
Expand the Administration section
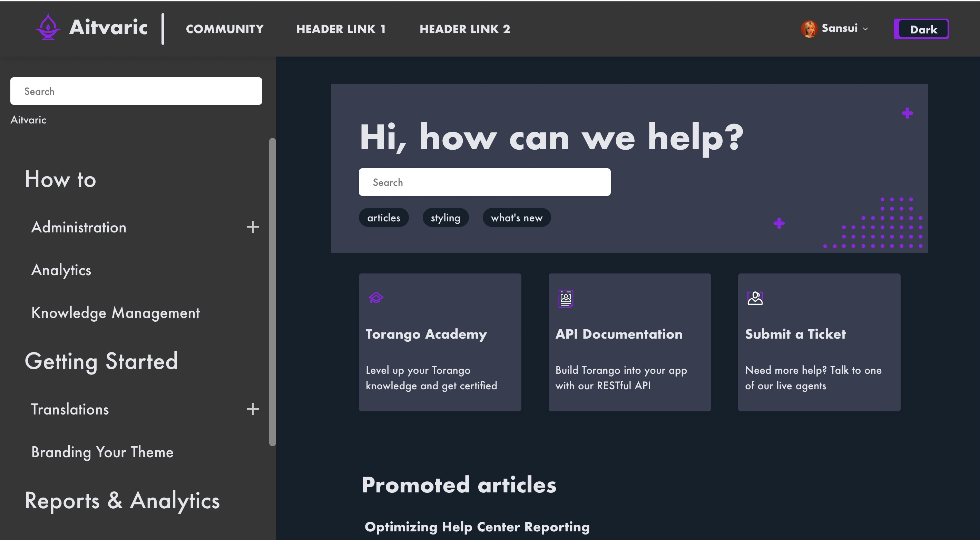pos(253,227)
